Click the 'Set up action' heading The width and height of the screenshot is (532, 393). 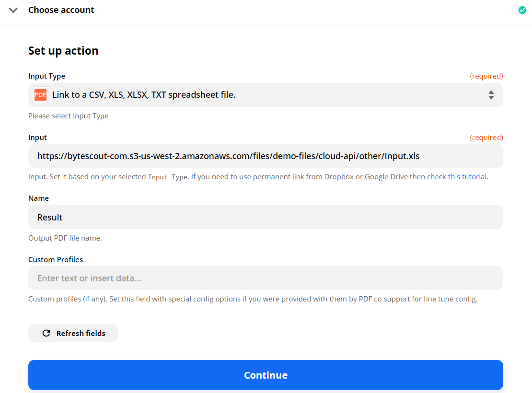(x=63, y=51)
